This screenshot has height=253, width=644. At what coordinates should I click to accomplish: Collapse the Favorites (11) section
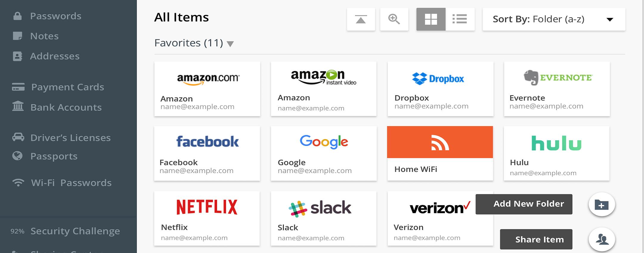pyautogui.click(x=230, y=44)
